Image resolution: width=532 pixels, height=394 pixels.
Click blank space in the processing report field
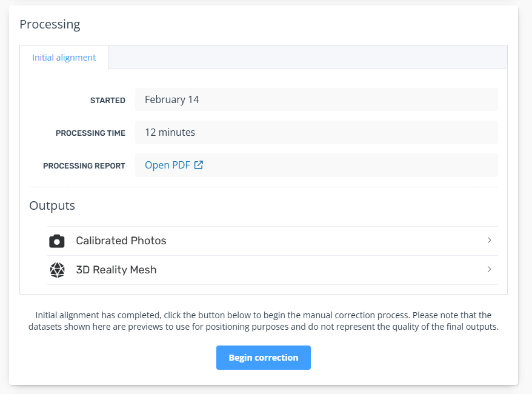[351, 165]
